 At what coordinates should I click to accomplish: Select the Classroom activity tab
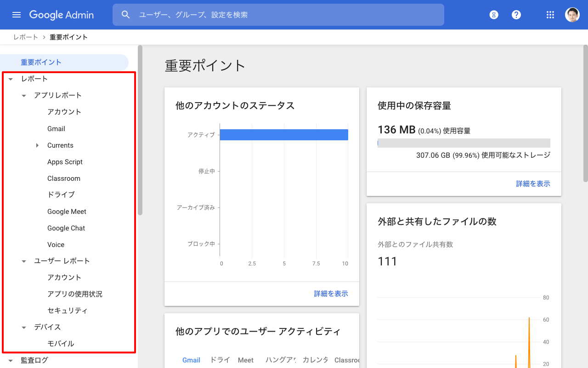point(347,360)
